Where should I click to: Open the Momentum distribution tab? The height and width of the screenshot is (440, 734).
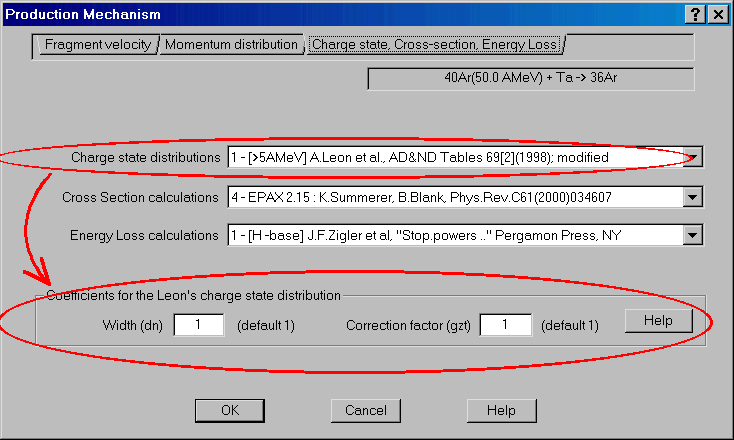[231, 45]
